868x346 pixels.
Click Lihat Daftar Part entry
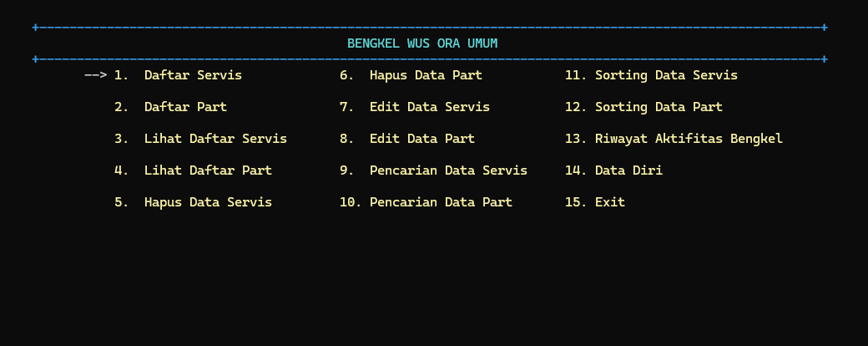tap(208, 170)
